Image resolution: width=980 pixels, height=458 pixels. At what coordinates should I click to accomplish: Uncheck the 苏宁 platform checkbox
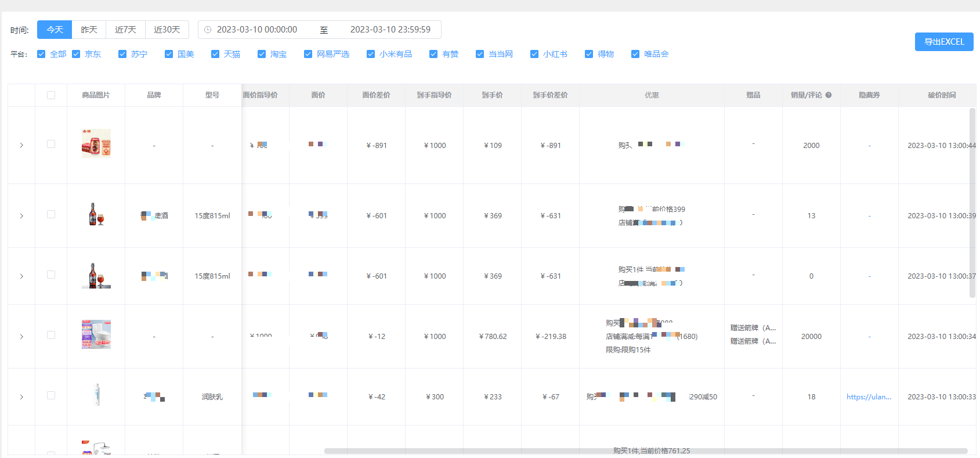(x=122, y=54)
